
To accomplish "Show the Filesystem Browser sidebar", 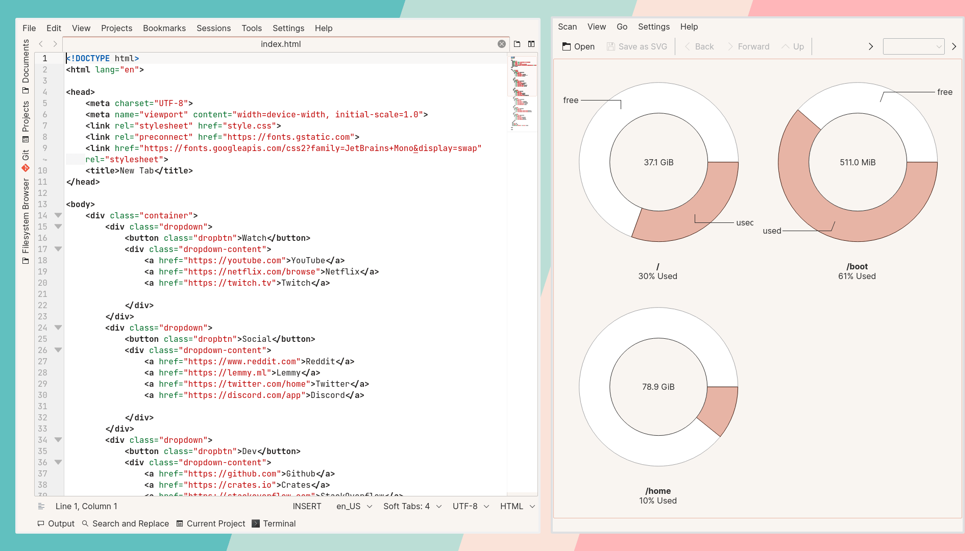I will click(x=26, y=221).
